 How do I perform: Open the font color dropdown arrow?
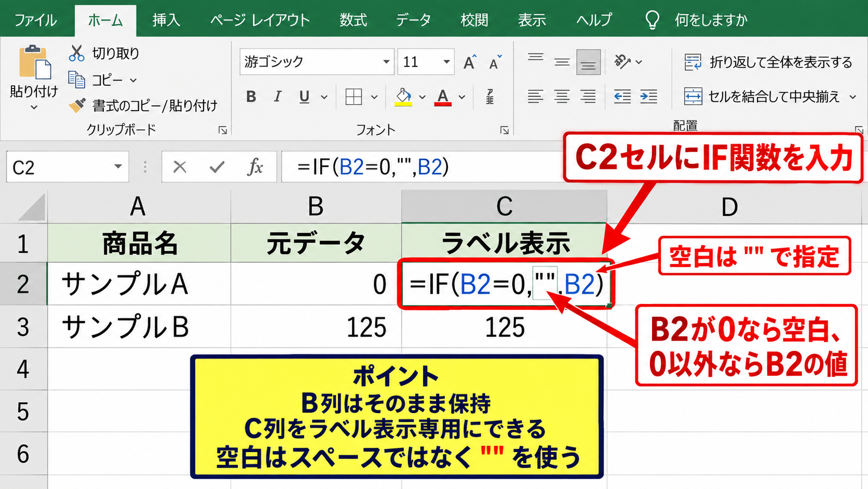click(462, 97)
